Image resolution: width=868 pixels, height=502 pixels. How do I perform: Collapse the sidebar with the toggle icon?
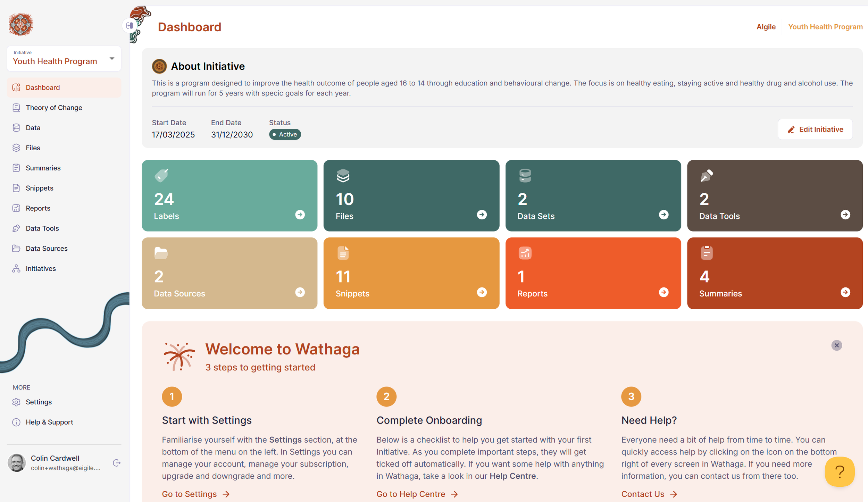130,25
